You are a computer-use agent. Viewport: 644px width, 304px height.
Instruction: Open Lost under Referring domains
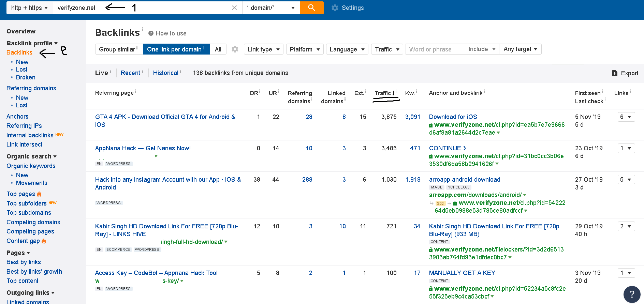(22, 105)
